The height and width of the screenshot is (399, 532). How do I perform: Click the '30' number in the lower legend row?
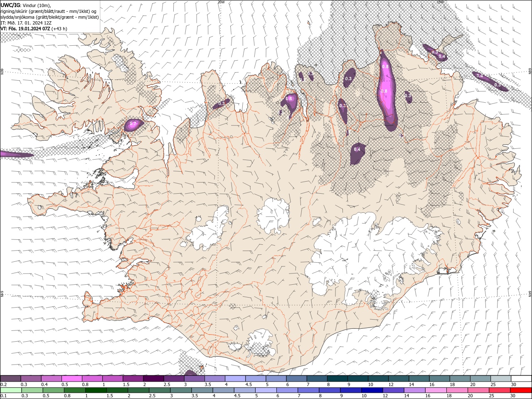(513, 396)
